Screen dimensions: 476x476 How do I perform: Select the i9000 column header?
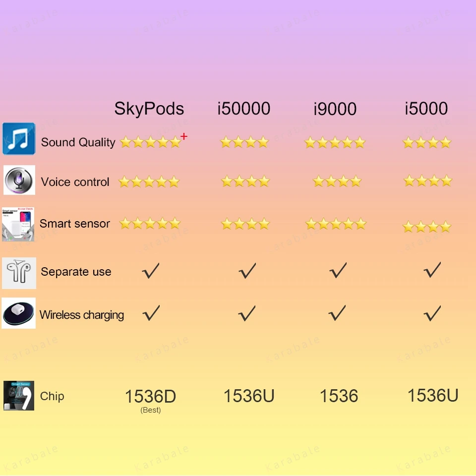335,109
